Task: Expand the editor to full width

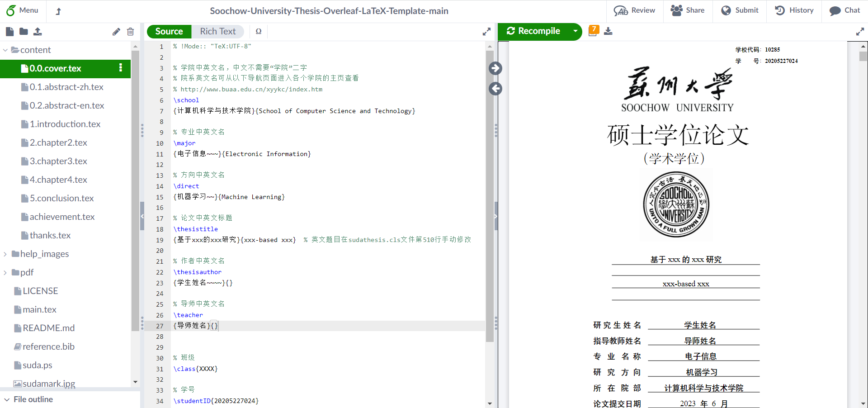Action: pyautogui.click(x=486, y=32)
